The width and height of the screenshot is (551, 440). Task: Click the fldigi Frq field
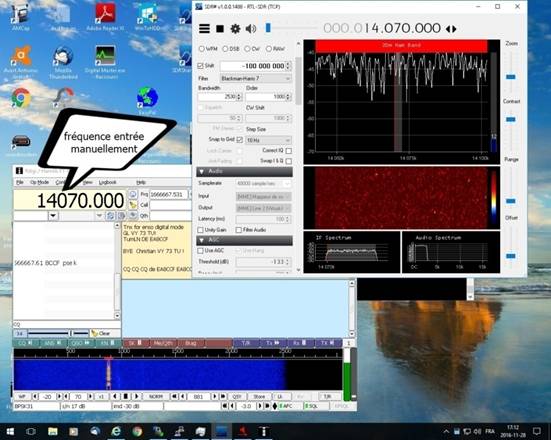coord(169,194)
